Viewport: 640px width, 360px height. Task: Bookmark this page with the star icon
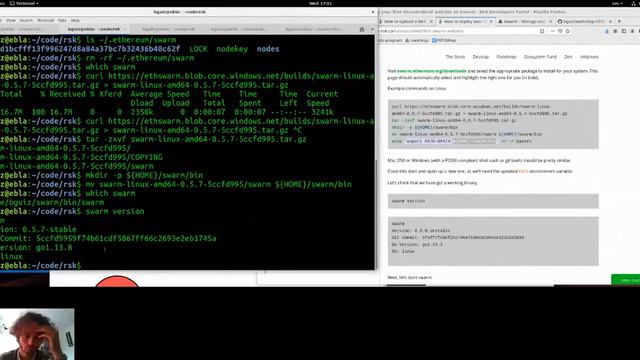(567, 31)
